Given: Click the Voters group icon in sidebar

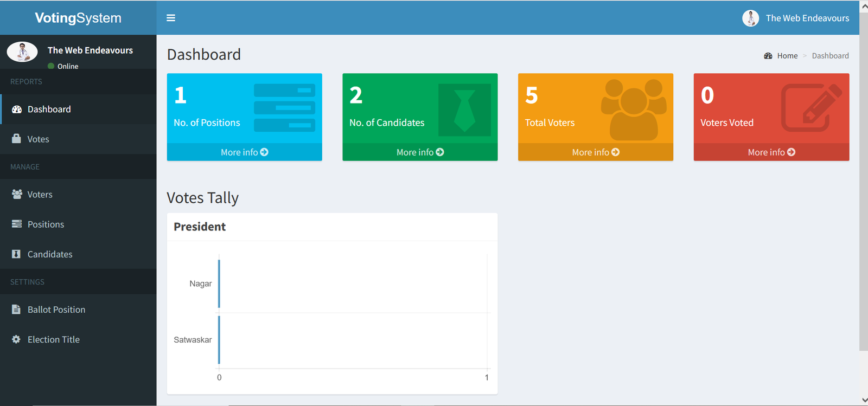Looking at the screenshot, I should click(x=17, y=194).
